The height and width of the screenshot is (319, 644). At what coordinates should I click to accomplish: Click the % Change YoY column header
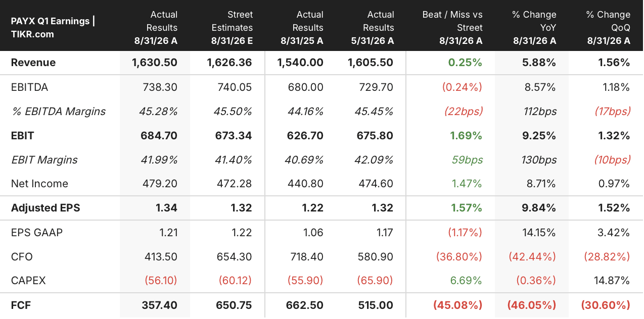click(534, 28)
